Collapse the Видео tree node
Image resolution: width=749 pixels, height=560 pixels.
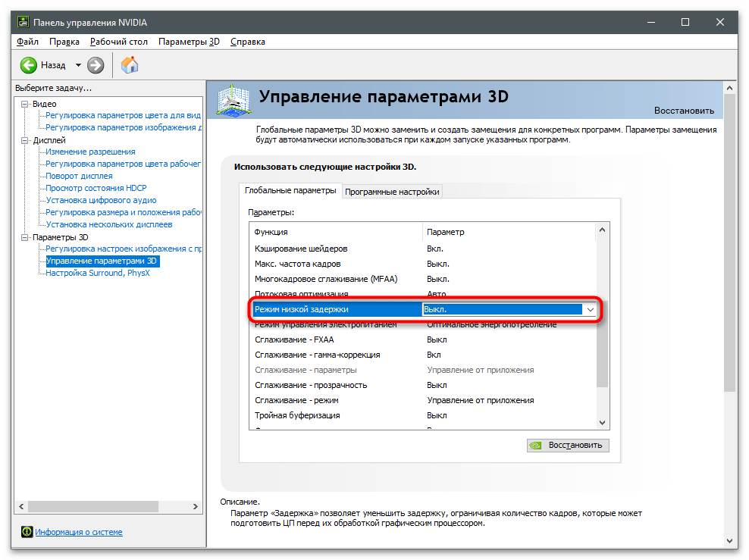[x=25, y=104]
